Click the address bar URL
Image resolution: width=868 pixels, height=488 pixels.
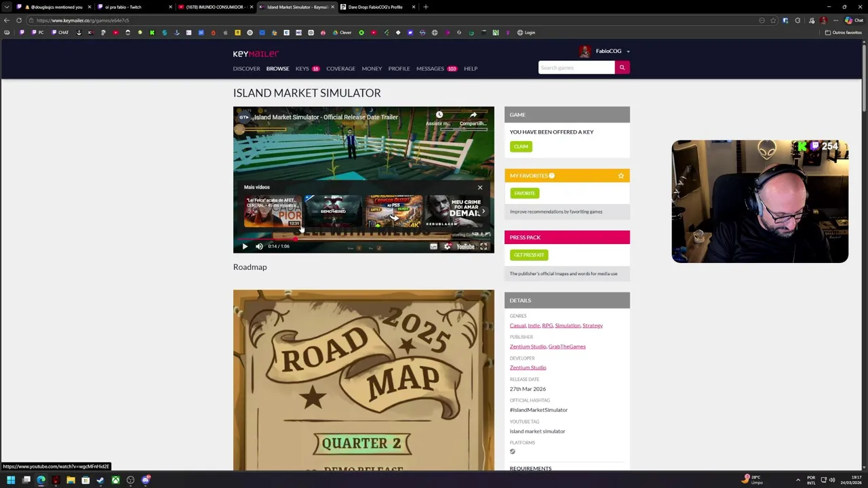(x=83, y=20)
